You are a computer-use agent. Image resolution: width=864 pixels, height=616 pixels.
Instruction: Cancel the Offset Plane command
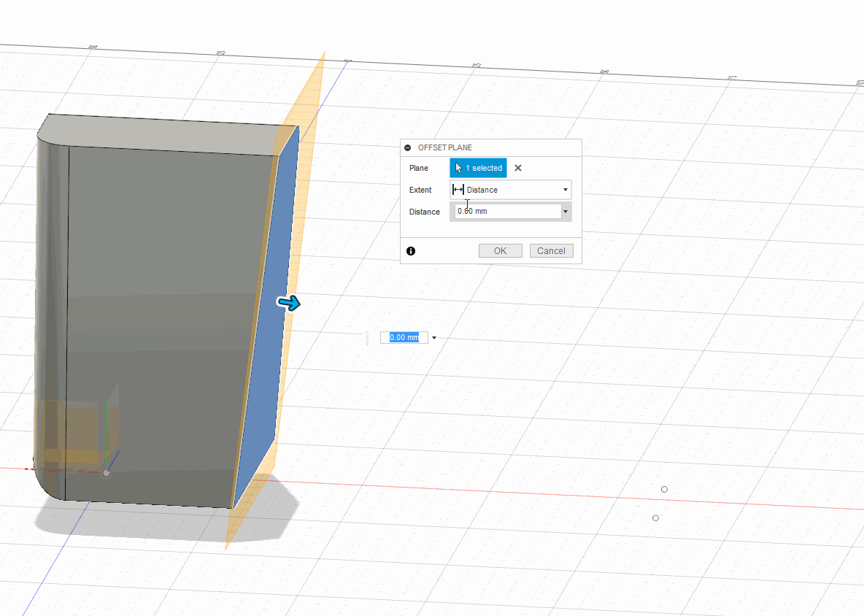click(x=551, y=250)
